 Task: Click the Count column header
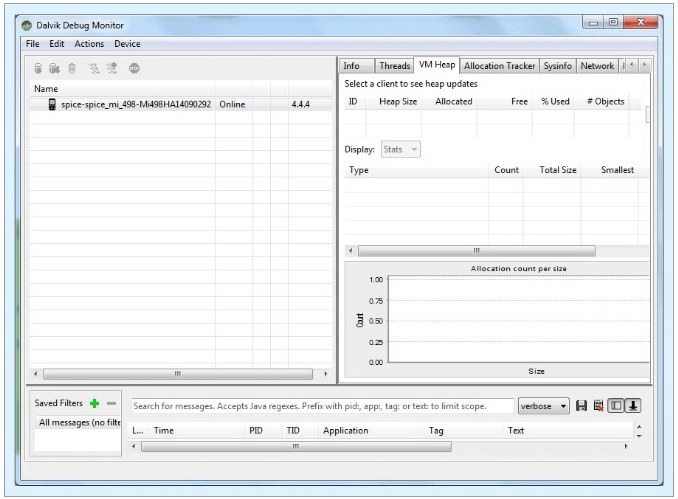tap(506, 170)
